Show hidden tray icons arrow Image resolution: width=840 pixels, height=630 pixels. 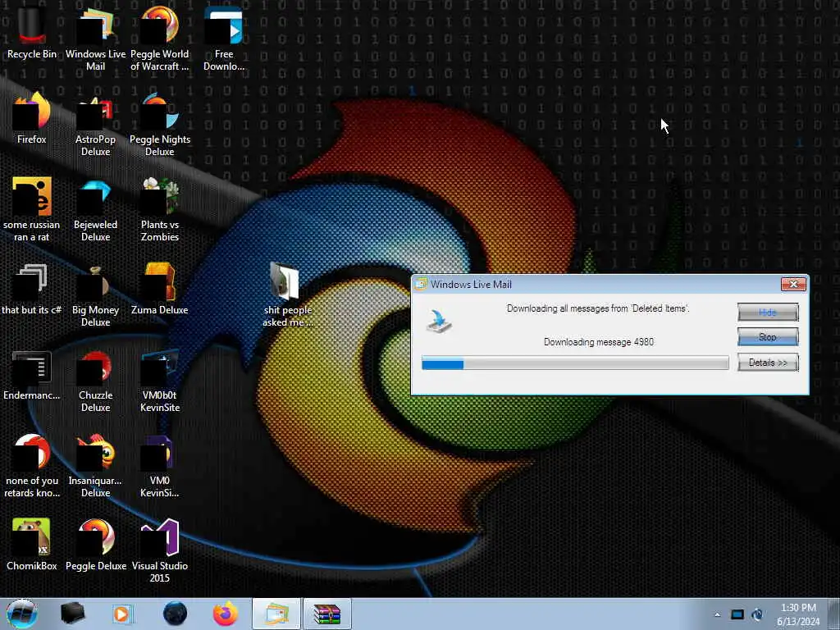(717, 614)
